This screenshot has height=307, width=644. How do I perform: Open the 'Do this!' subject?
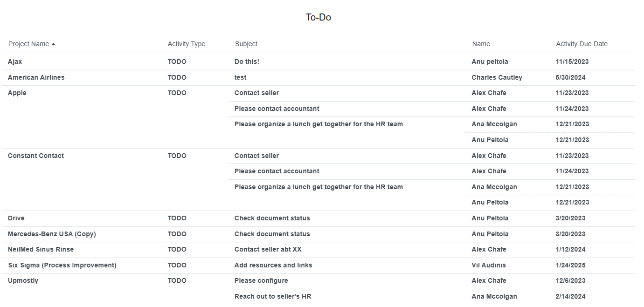(247, 61)
